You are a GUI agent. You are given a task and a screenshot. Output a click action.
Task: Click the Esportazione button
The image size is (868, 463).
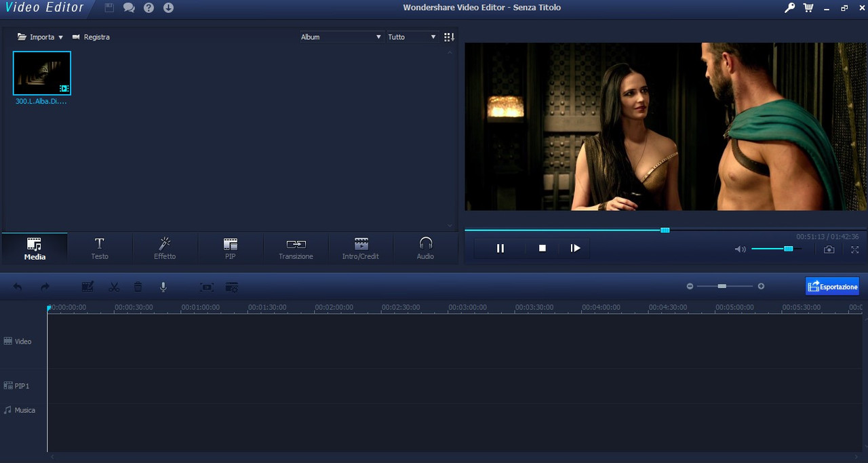[833, 286]
